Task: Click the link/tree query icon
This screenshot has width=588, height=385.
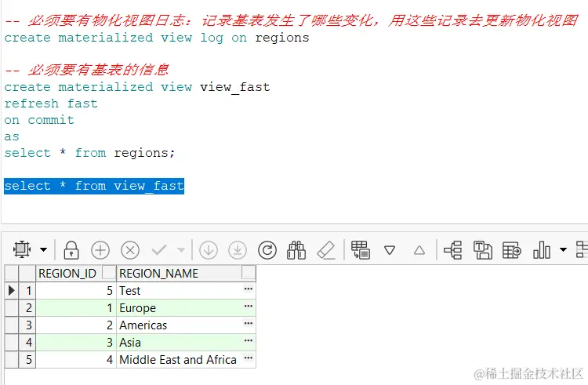Action: click(x=452, y=249)
